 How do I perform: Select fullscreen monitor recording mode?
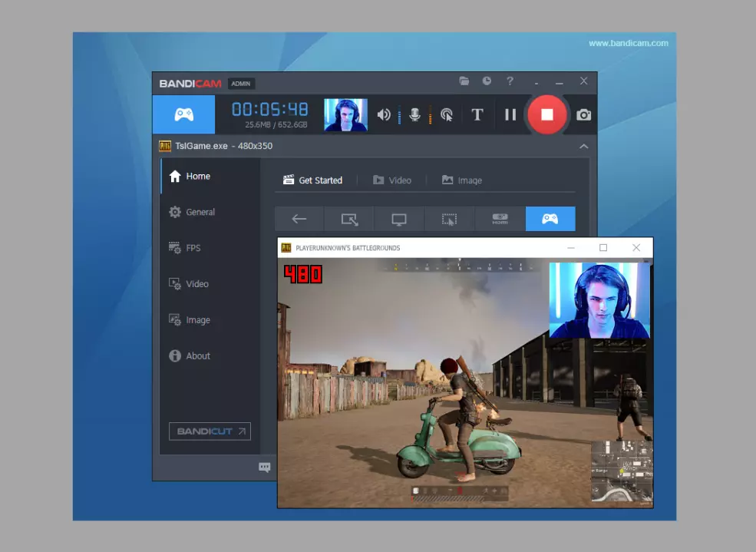coord(399,219)
